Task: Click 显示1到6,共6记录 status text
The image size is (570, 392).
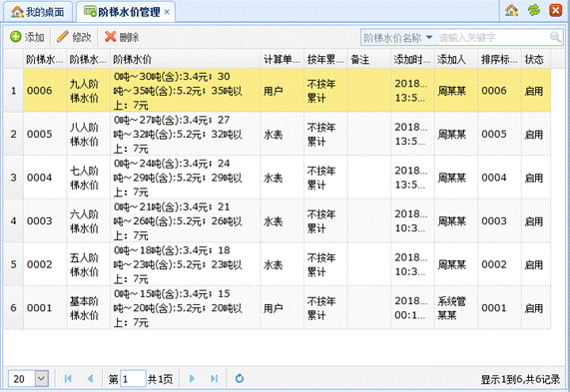Action: click(520, 379)
